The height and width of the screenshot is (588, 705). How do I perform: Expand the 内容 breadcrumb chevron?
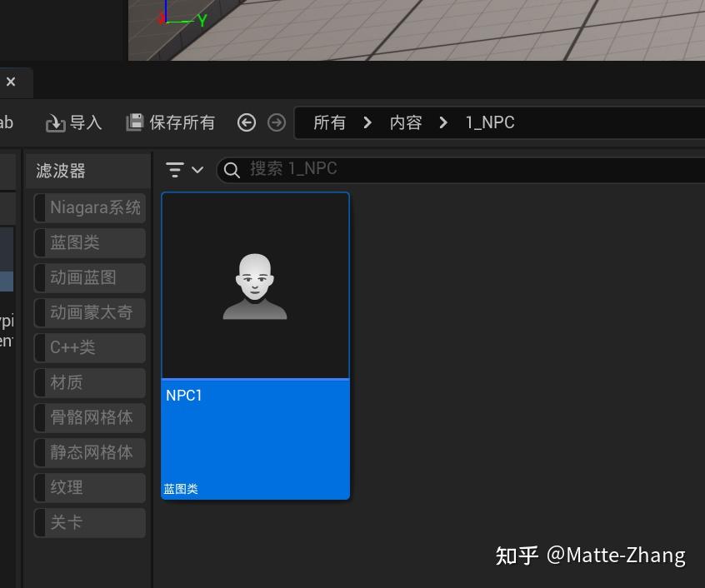[442, 122]
